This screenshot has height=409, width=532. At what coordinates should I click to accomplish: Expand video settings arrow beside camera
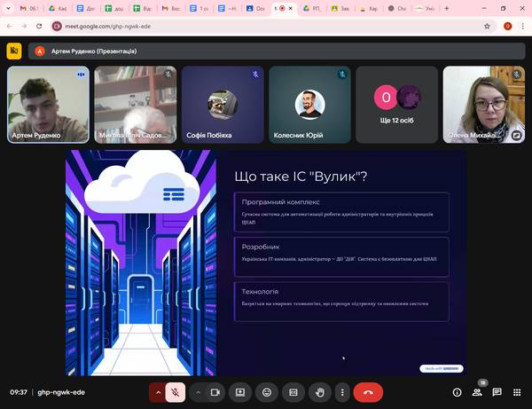point(197,391)
